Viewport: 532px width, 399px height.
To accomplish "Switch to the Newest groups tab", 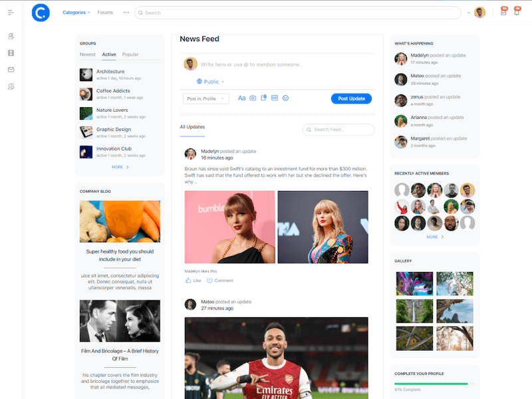I will click(87, 55).
